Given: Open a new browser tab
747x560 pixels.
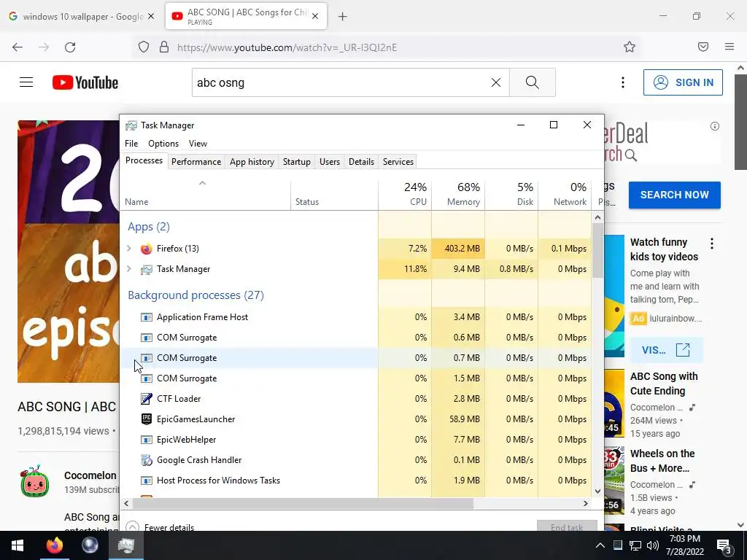Looking at the screenshot, I should (x=342, y=17).
